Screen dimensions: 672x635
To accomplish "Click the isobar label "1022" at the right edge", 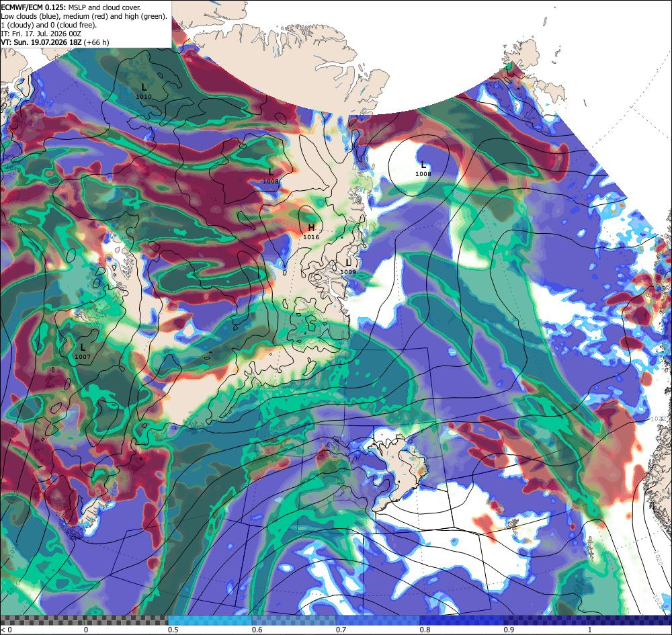I will click(659, 418).
